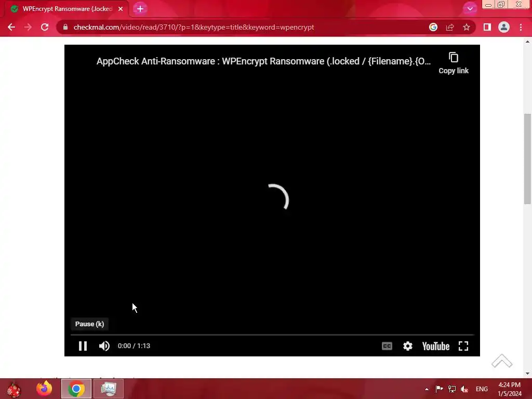532x399 pixels.
Task: Go back in browser history
Action: click(x=11, y=27)
